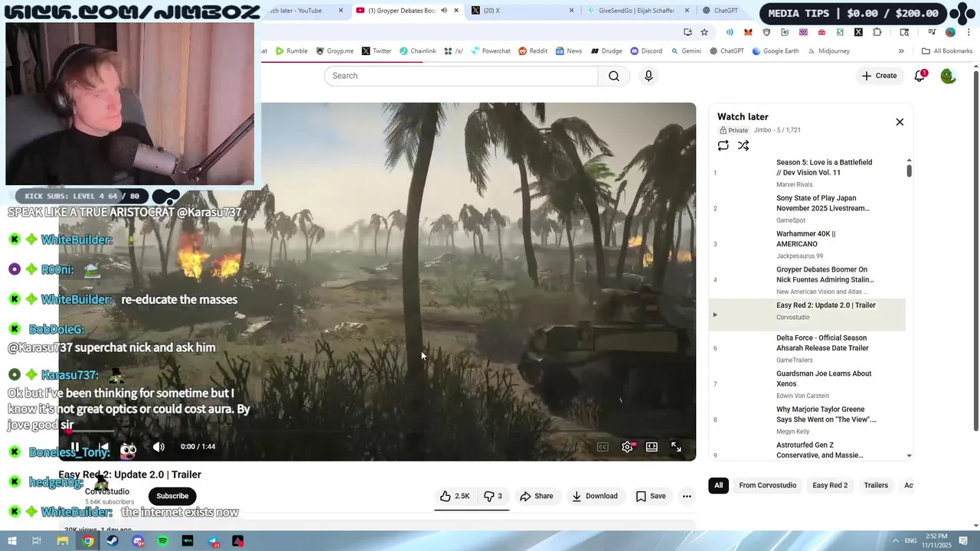980x551 pixels.
Task: Open Chrome extensions puzzle icon
Action: (877, 32)
